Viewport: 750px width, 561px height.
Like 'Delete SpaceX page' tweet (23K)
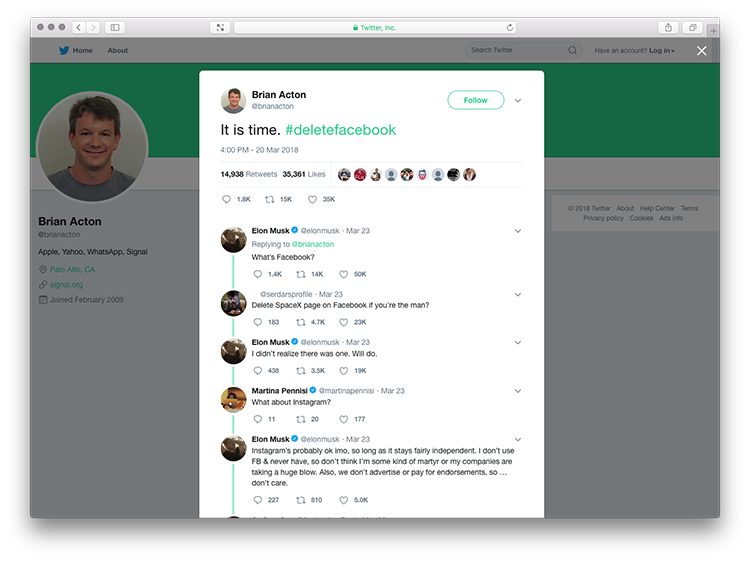coord(353,322)
